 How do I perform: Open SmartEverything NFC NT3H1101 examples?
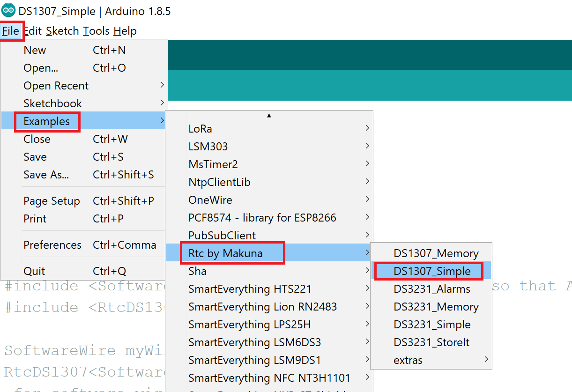[x=269, y=378]
